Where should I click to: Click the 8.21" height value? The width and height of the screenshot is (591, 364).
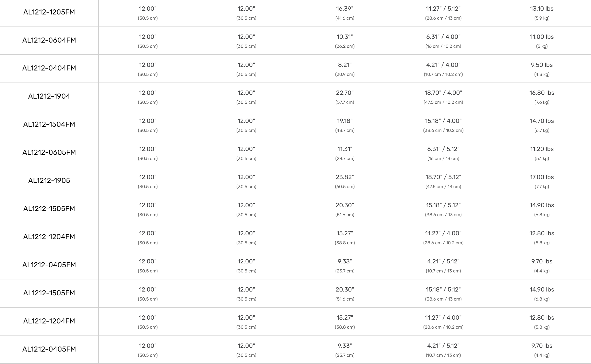(344, 65)
